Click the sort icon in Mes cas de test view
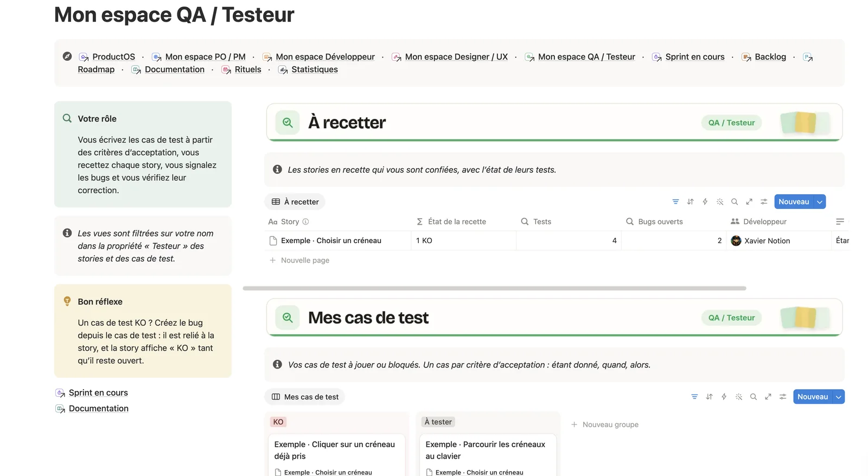Image resolution: width=868 pixels, height=476 pixels. [709, 397]
